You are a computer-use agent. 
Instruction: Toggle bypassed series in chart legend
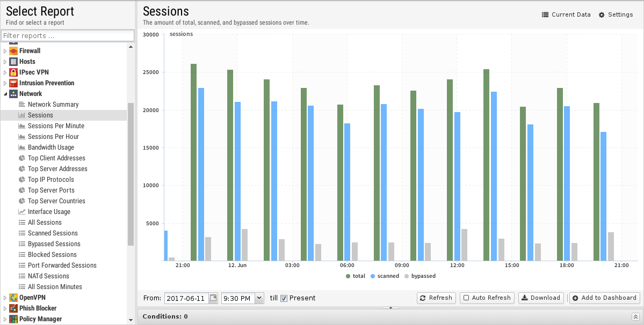point(419,276)
